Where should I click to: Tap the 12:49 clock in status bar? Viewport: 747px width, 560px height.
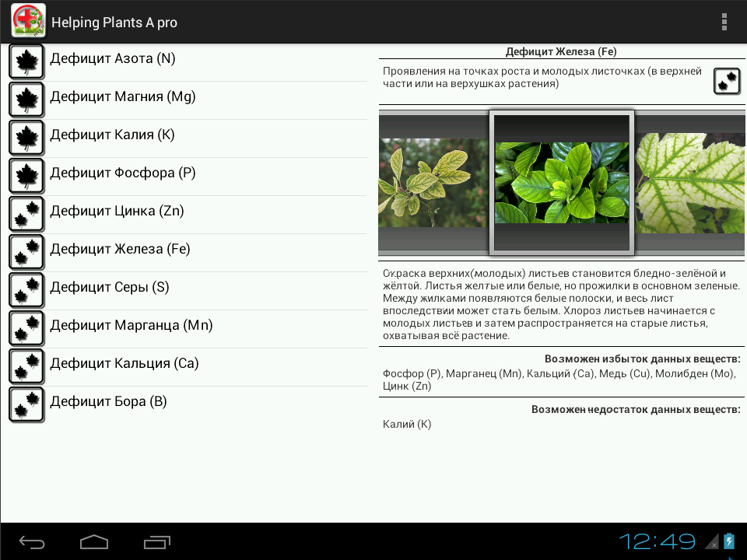(x=657, y=541)
